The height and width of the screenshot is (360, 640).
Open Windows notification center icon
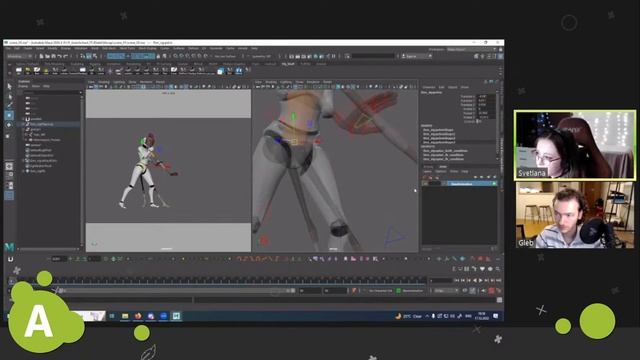point(496,316)
